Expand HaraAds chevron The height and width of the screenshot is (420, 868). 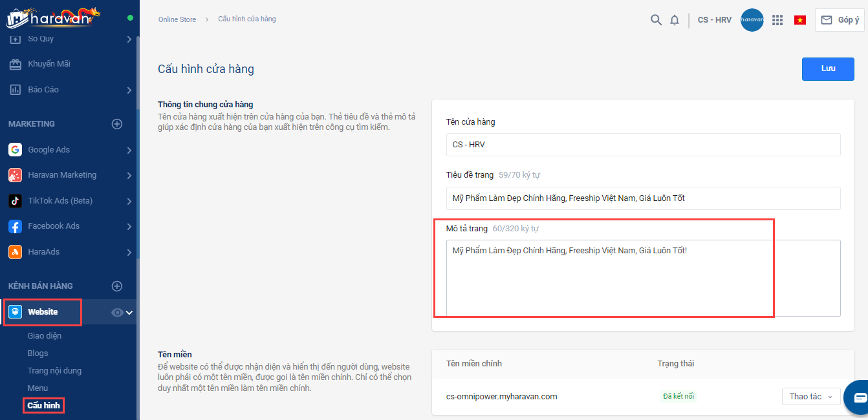click(x=129, y=253)
